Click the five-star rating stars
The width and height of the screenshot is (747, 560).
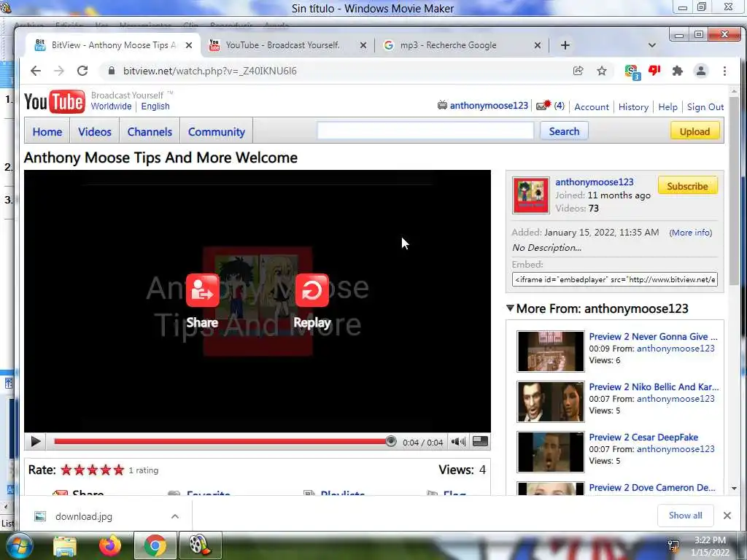click(x=93, y=470)
